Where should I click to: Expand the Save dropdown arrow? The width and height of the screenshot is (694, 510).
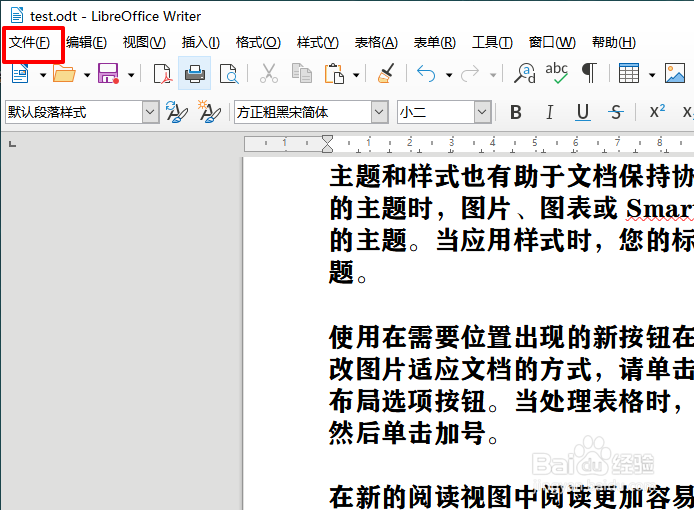131,75
